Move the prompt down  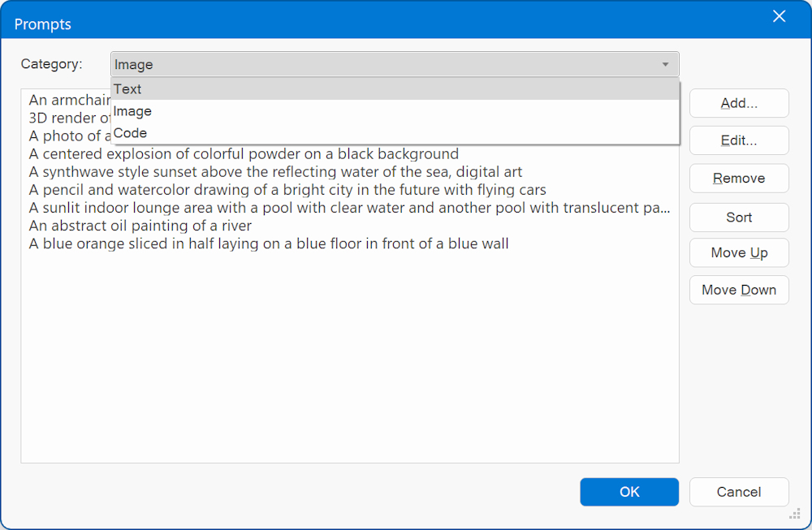coord(739,291)
